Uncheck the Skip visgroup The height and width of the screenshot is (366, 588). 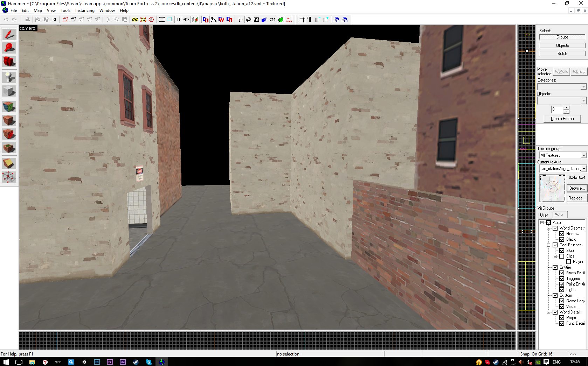pos(562,251)
